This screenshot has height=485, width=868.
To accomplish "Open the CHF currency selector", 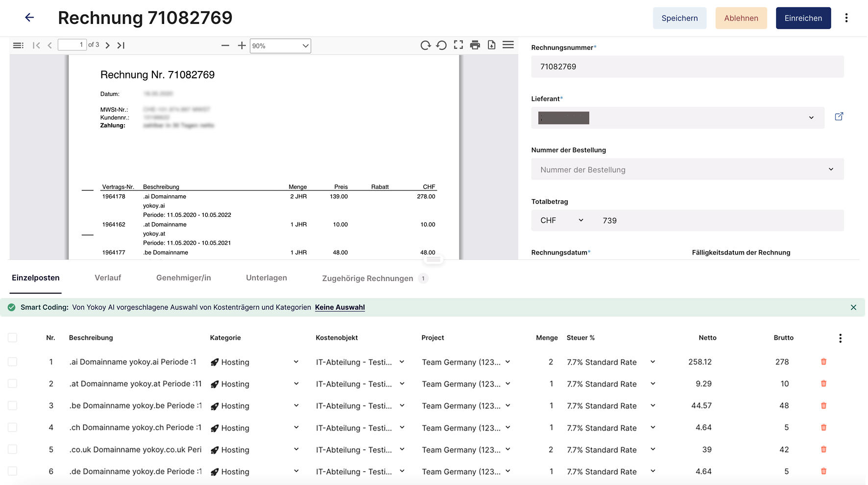I will tap(561, 221).
